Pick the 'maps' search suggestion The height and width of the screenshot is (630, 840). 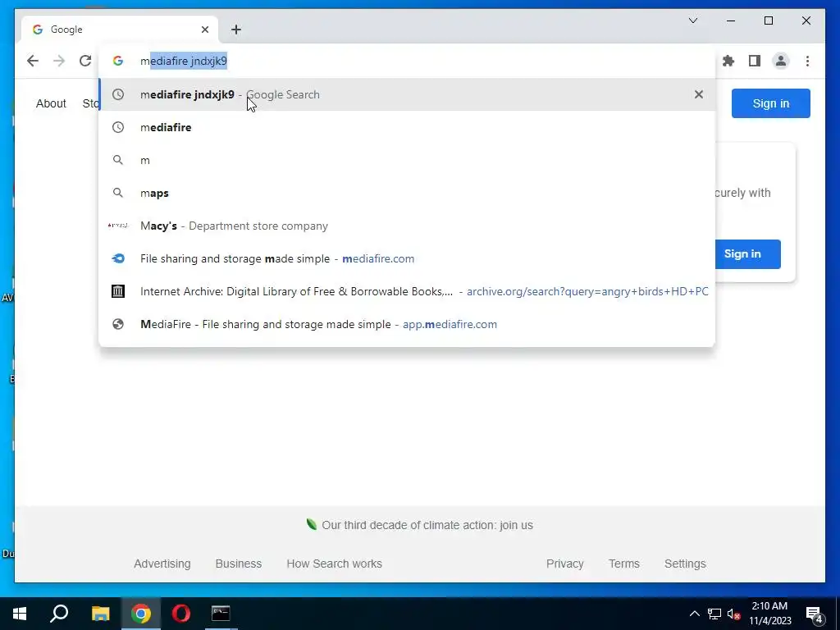(407, 193)
